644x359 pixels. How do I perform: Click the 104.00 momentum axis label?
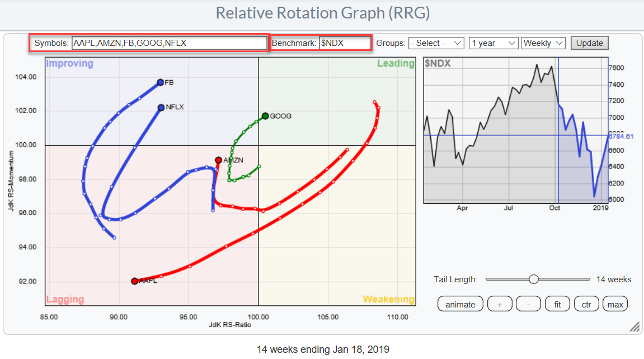coord(26,77)
